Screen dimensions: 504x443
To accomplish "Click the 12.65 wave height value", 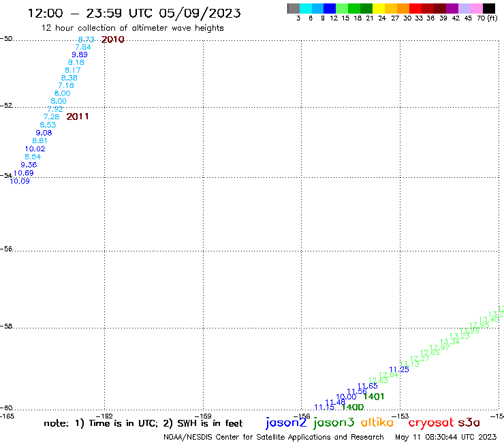I will click(x=430, y=352).
